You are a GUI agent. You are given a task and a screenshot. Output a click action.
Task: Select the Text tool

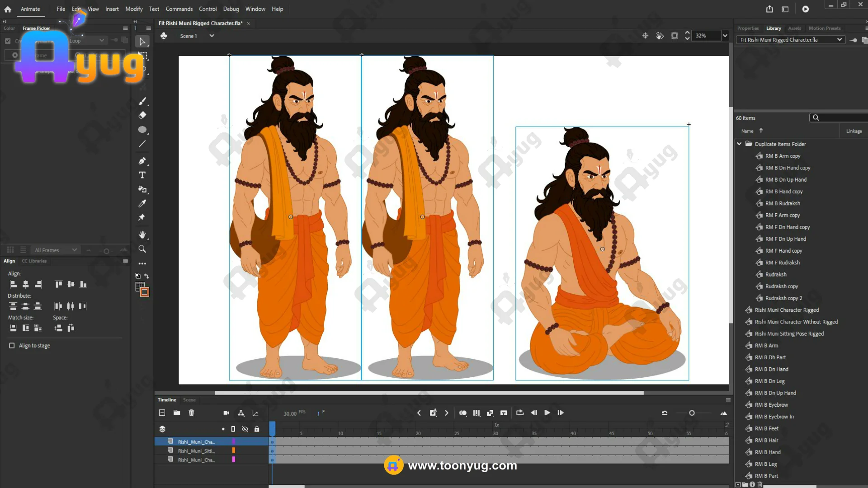pos(142,175)
